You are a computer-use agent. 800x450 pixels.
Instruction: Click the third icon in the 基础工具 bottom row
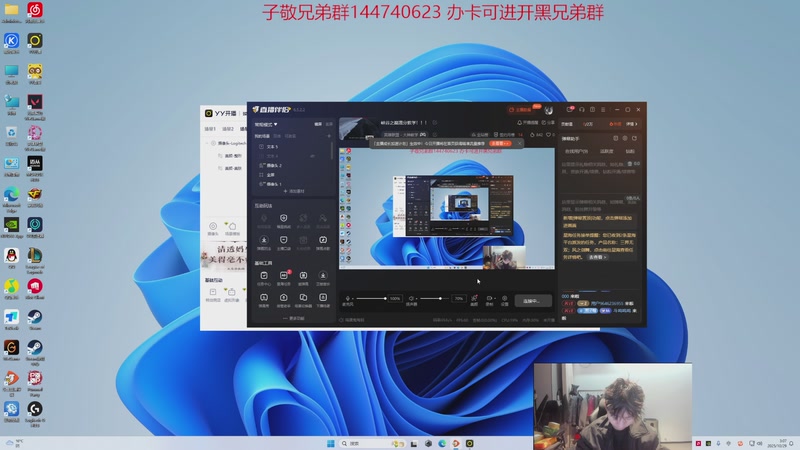[303, 298]
